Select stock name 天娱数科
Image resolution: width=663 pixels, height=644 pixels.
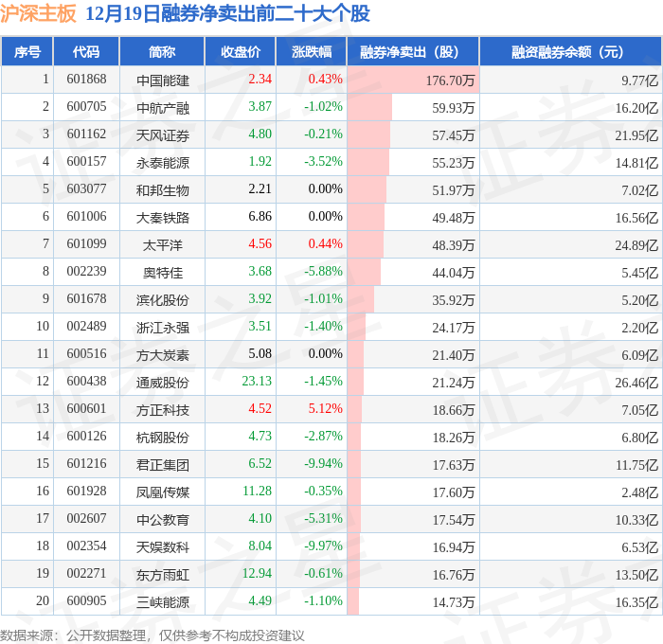pos(163,547)
